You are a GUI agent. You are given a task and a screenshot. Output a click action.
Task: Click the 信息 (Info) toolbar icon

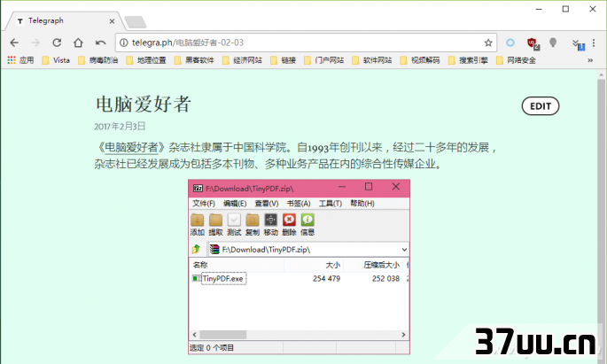coord(307,225)
